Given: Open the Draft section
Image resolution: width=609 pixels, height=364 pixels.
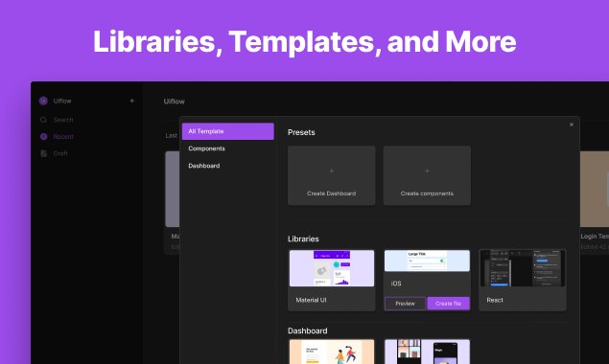Looking at the screenshot, I should [60, 153].
